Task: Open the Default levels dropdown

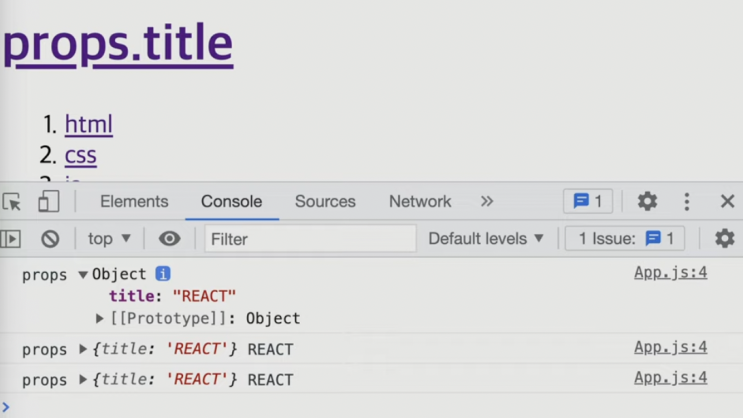Action: click(486, 239)
